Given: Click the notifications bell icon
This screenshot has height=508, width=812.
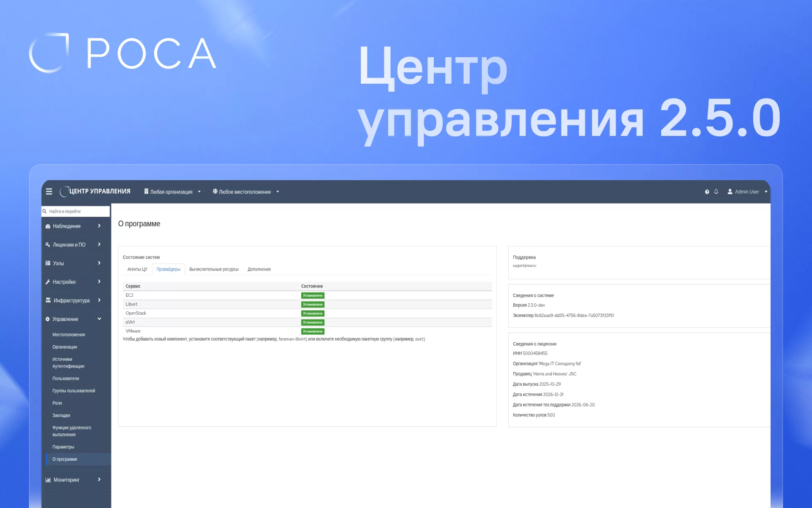Looking at the screenshot, I should pyautogui.click(x=716, y=191).
